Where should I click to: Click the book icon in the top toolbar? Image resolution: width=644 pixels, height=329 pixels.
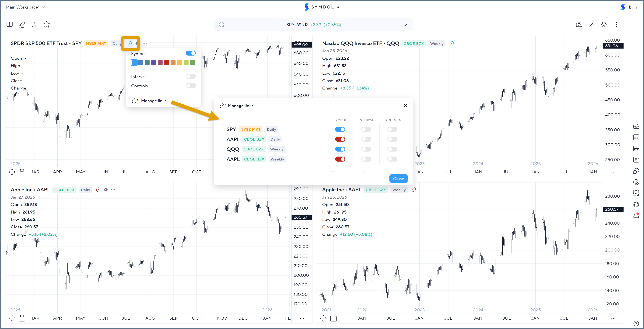point(10,24)
